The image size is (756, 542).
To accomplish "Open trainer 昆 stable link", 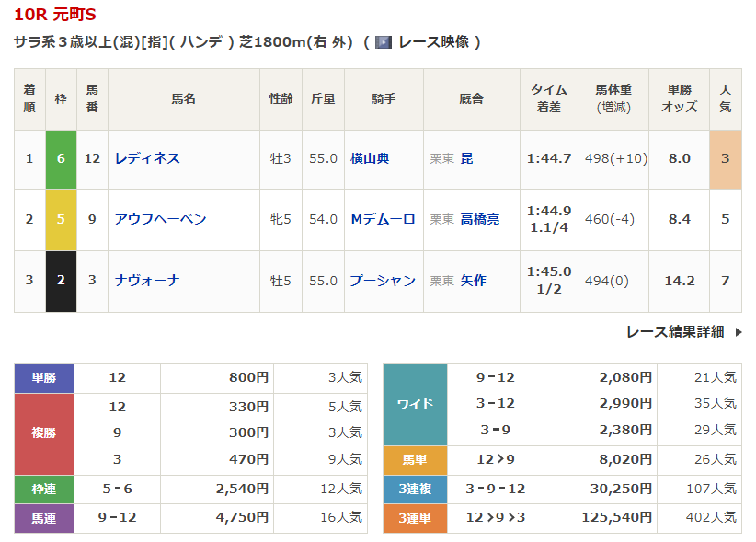I will [466, 158].
